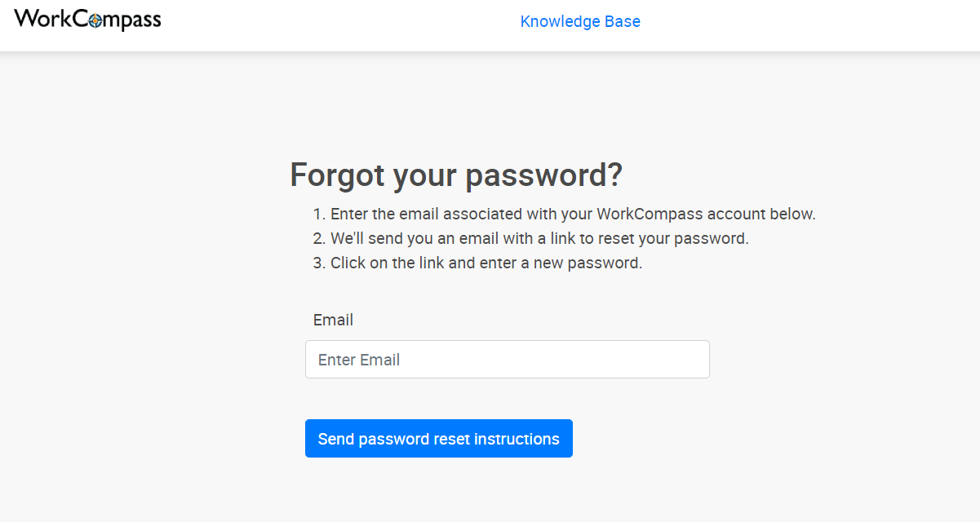The height and width of the screenshot is (522, 980).
Task: Click the third step about new password
Action: [x=486, y=263]
